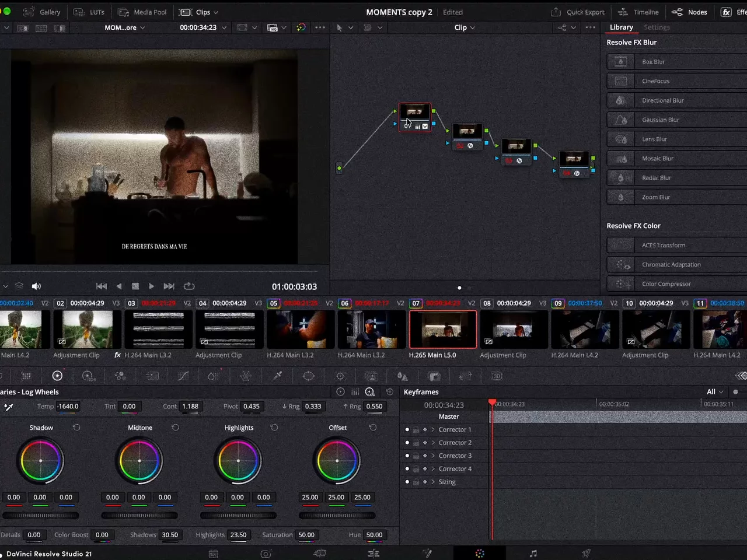Expand the Corrector 1 keyframe track

(x=433, y=430)
